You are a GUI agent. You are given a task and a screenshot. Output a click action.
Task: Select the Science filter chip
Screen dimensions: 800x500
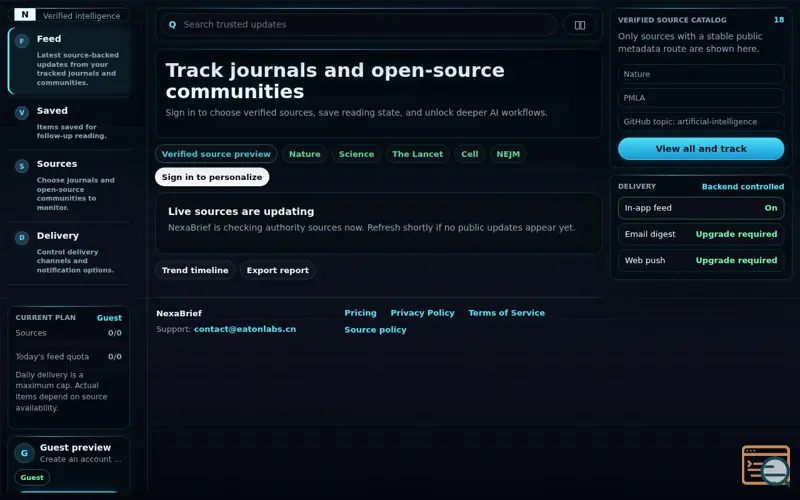coord(356,154)
